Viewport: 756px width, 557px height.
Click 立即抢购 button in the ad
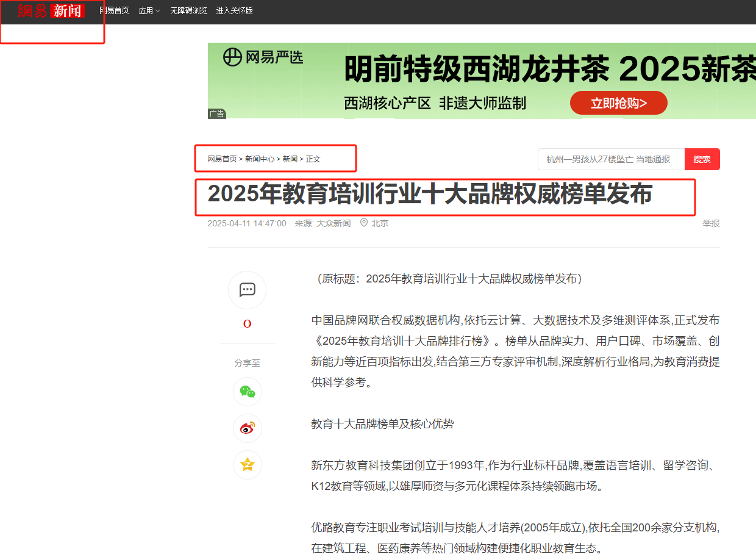coord(618,103)
